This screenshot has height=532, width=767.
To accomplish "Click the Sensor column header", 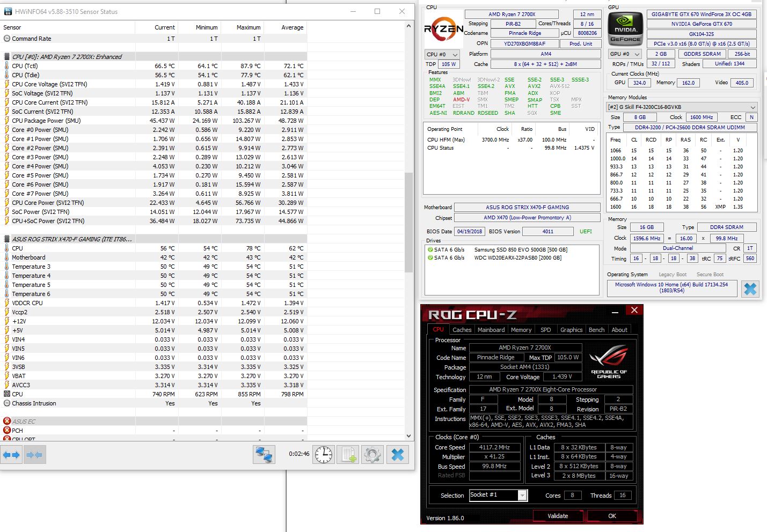I will tap(67, 27).
